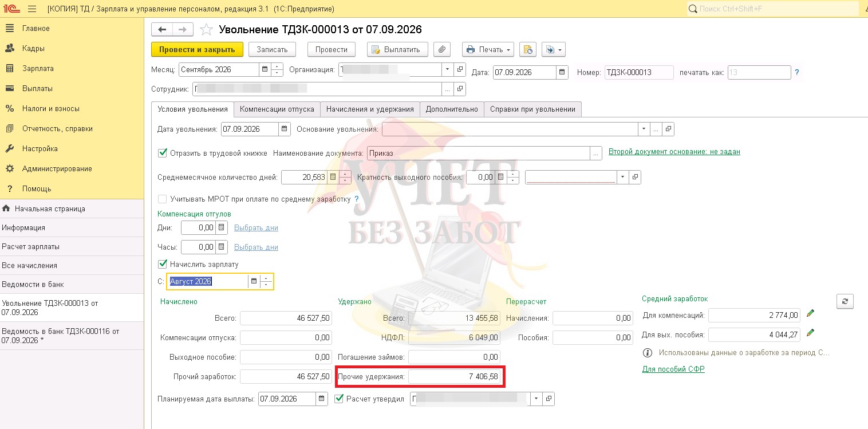The width and height of the screenshot is (868, 429).
Task: Toggle Отразить в трудовой книжке checkbox
Action: click(162, 152)
